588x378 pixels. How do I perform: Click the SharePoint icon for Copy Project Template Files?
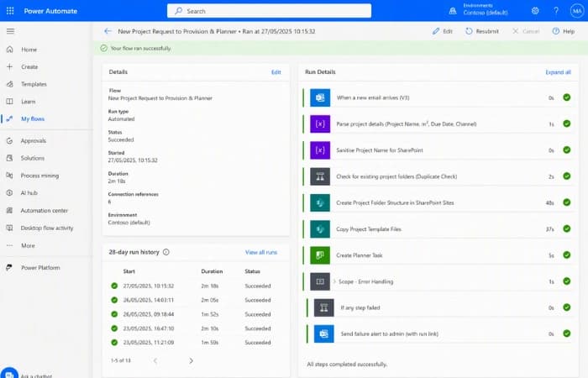(320, 229)
